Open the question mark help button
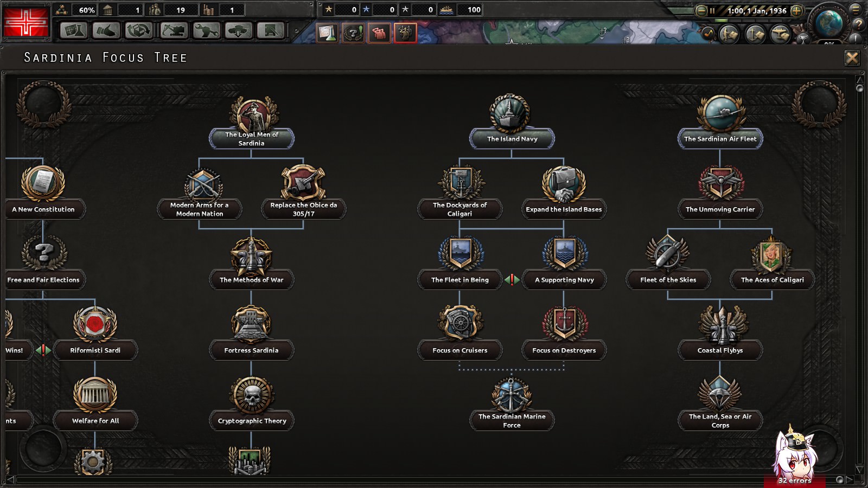Image resolution: width=868 pixels, height=488 pixels. 858,24
